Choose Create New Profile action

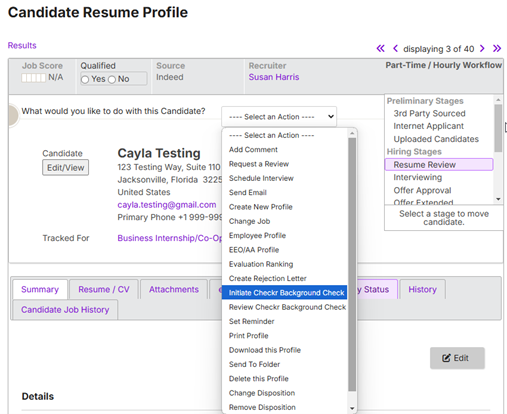(x=261, y=207)
